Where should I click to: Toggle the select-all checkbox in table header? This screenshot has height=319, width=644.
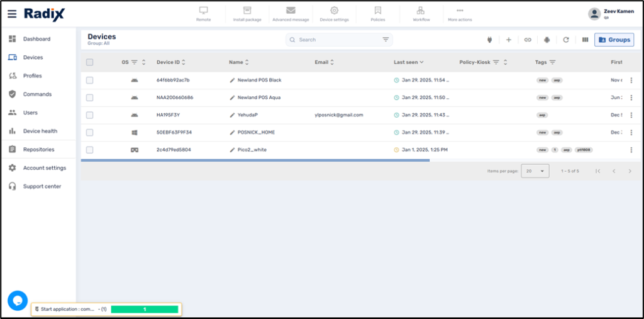[90, 62]
